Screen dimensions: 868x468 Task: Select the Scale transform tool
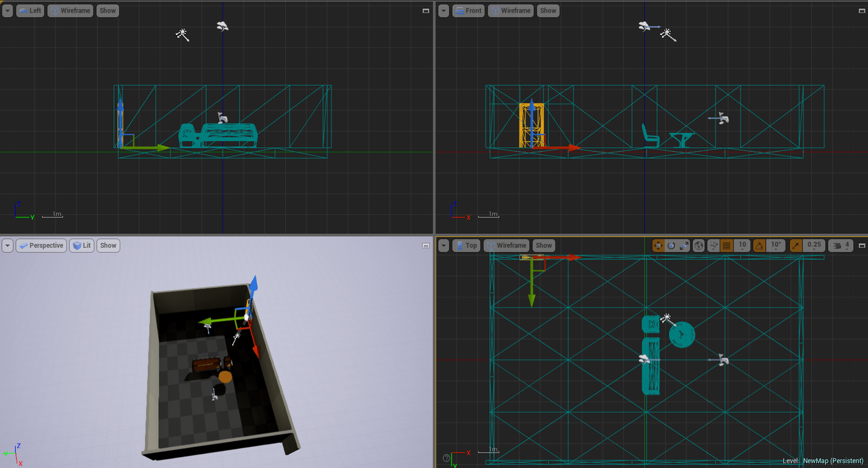(683, 245)
